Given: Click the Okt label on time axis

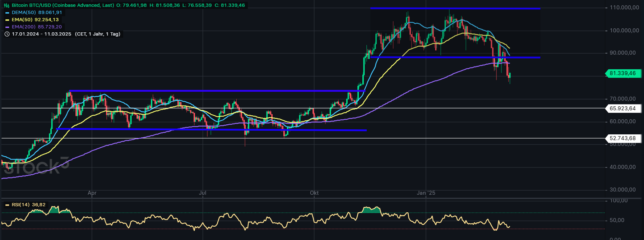Looking at the screenshot, I should point(314,193).
